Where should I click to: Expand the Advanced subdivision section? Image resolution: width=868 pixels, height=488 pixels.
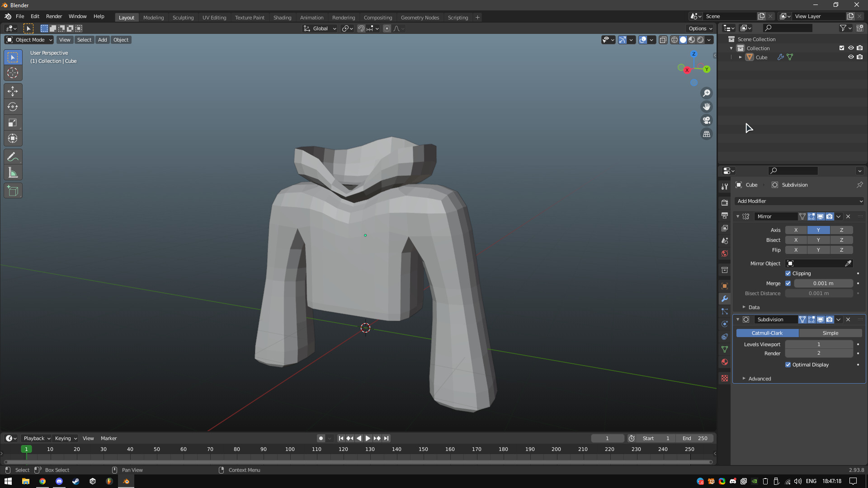[x=759, y=379]
